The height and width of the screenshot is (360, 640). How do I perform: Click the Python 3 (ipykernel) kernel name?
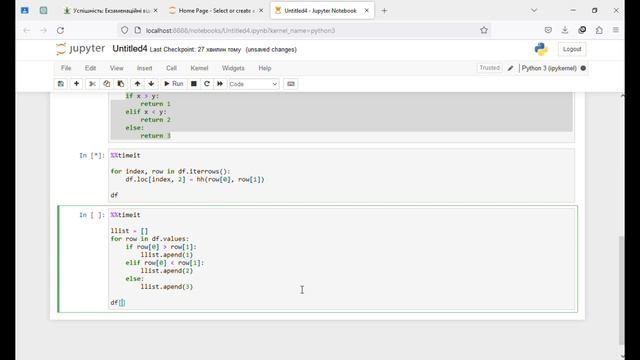pyautogui.click(x=549, y=68)
